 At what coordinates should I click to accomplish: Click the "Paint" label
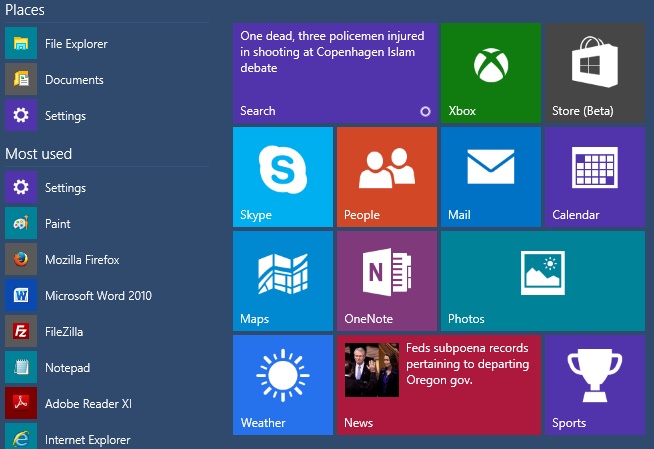pos(58,224)
